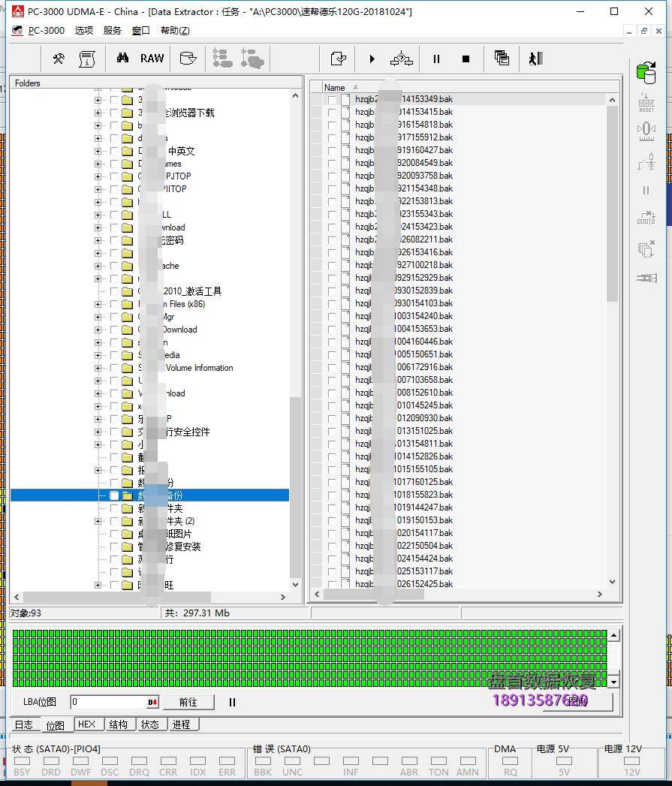Viewport: 672px width, 786px height.
Task: Expand the 行安全控件 folder node
Action: (98, 432)
